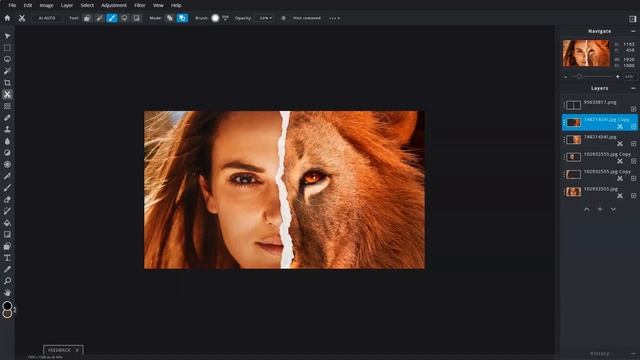Move the selected layer up

click(587, 209)
